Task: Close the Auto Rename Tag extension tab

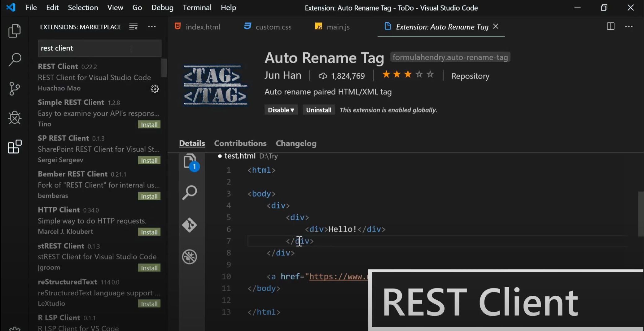Action: (496, 26)
